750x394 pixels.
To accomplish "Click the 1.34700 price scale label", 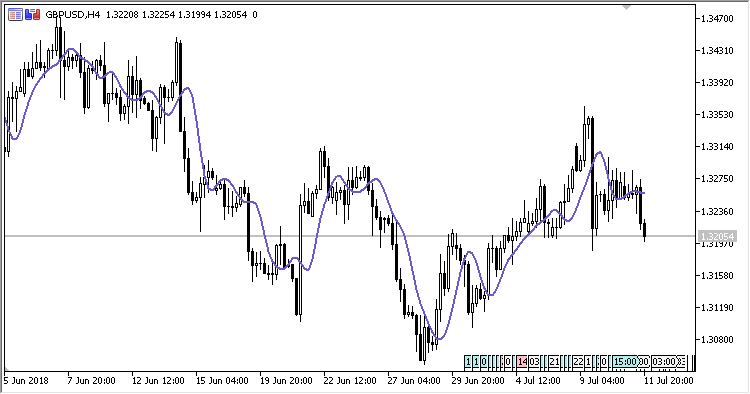I will pos(717,19).
